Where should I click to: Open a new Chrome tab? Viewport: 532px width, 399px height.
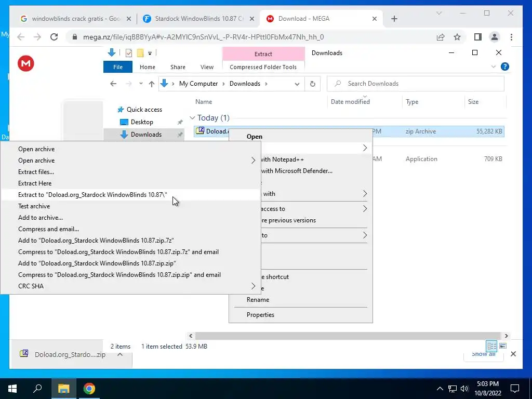[394, 19]
